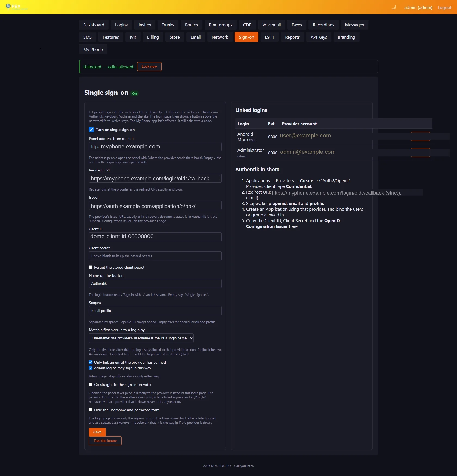The width and height of the screenshot is (457, 476).
Task: Go to the CDR tab
Action: (x=247, y=25)
